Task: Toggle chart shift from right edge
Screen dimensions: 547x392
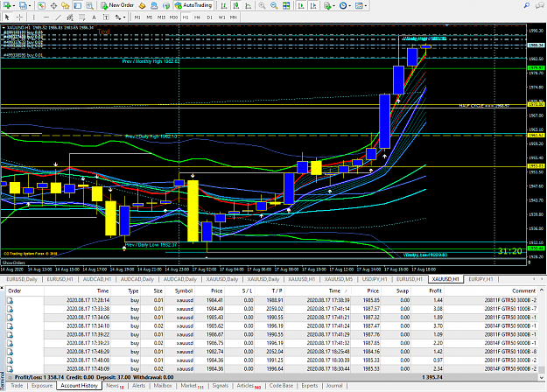Action: point(313,5)
